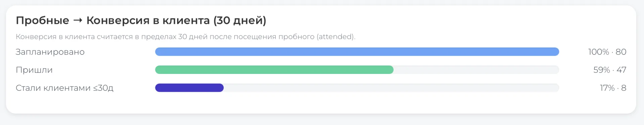644x125 pixels.
Task: Select the Запланировано row label
Action: point(50,52)
